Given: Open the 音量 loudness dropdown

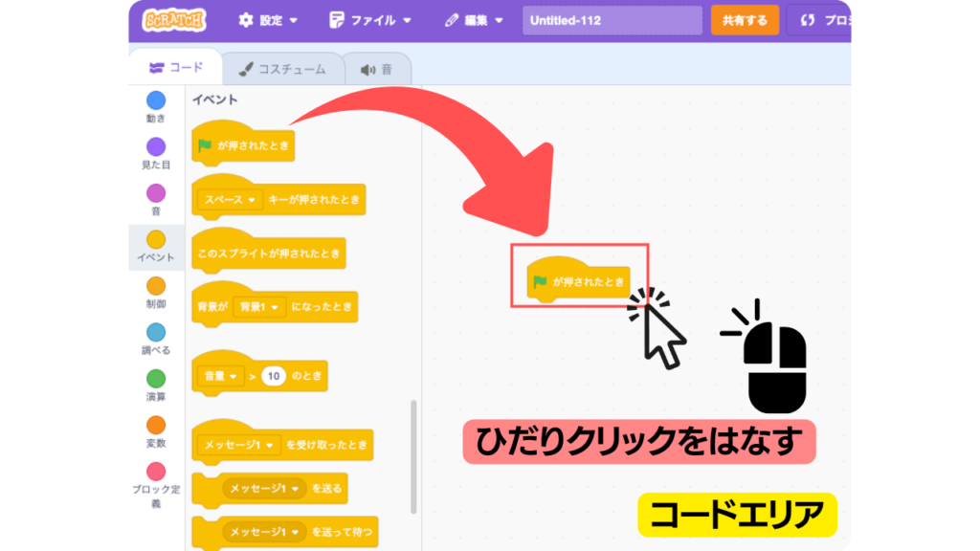Looking at the screenshot, I should [220, 376].
